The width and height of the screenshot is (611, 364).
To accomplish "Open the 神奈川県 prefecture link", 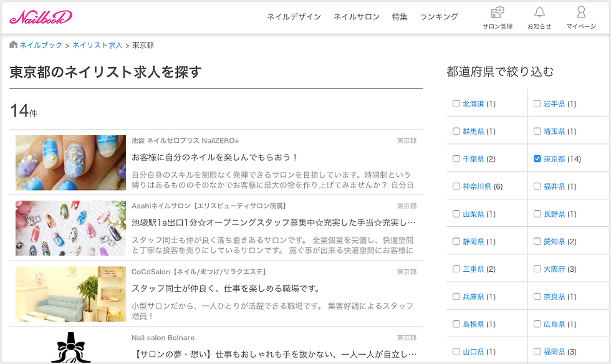I will point(477,187).
